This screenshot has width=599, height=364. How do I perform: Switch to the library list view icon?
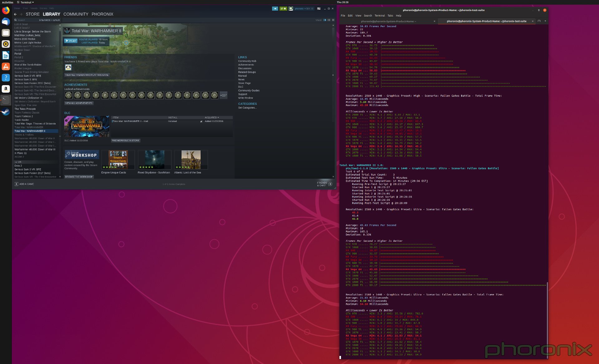(329, 20)
